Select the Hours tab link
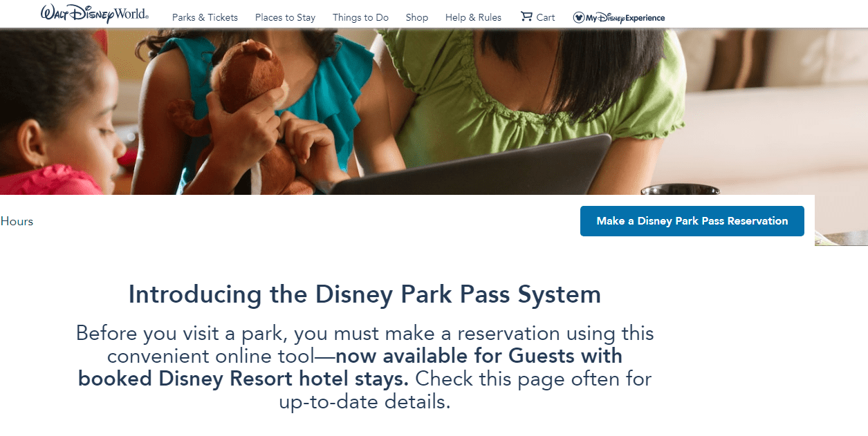This screenshot has height=436, width=868. coord(17,221)
